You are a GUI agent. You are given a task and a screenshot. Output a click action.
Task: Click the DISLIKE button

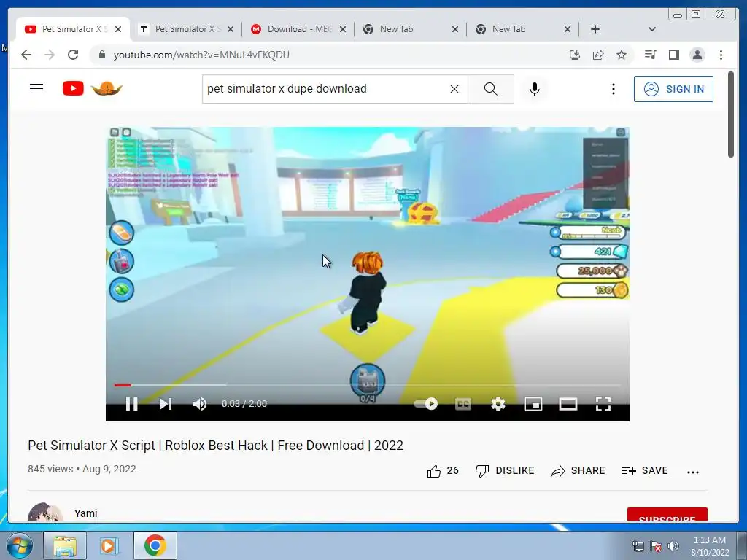[505, 471]
